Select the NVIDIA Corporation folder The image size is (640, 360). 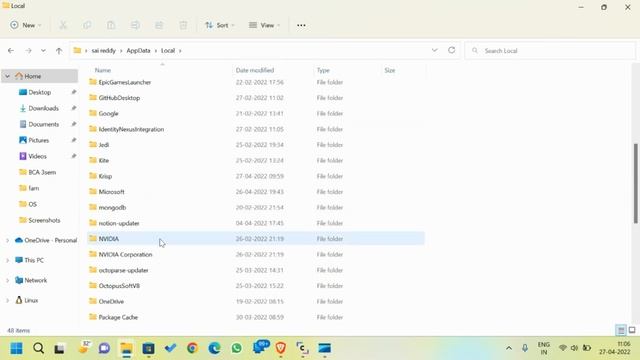tap(125, 254)
